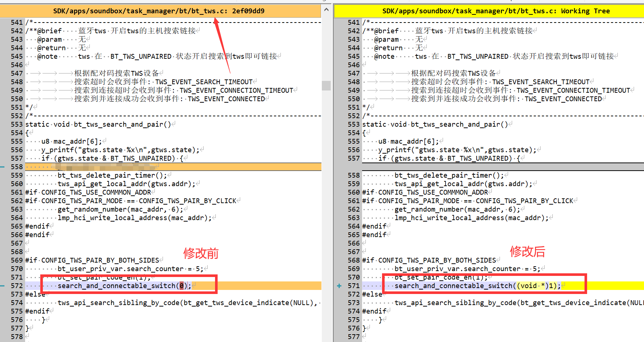644x342 pixels.
Task: Click the left pane vertical scrollbar thumb
Action: tap(326, 85)
